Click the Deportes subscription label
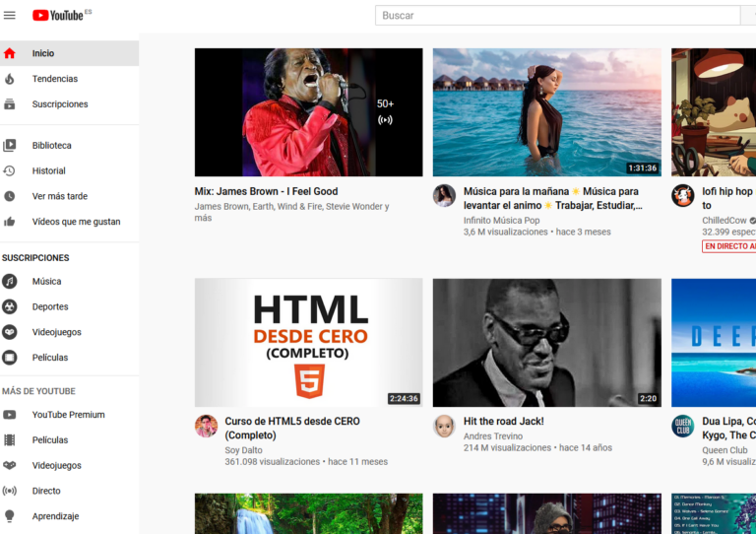Viewport: 756px width, 534px height. coord(50,306)
